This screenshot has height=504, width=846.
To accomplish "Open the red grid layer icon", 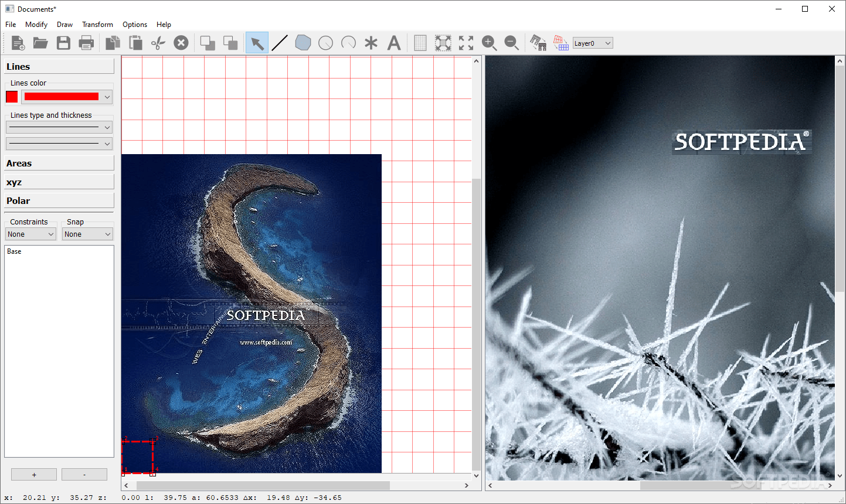I will tap(561, 43).
